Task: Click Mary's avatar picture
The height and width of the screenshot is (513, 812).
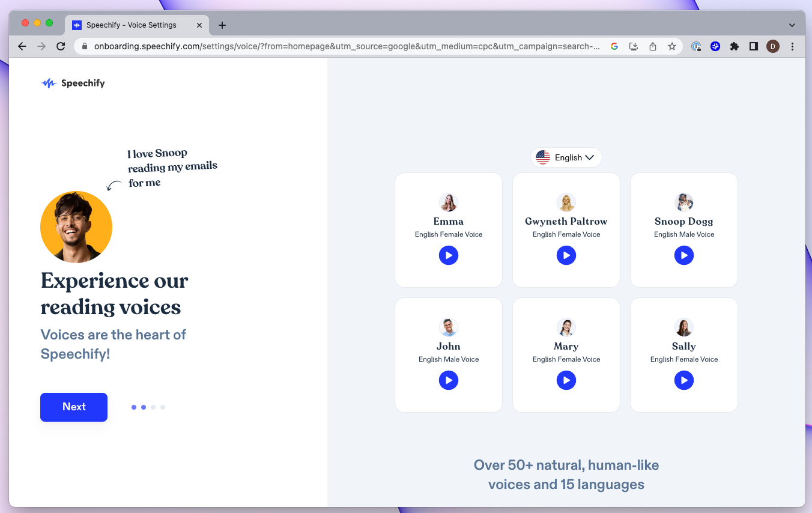Action: tap(566, 327)
